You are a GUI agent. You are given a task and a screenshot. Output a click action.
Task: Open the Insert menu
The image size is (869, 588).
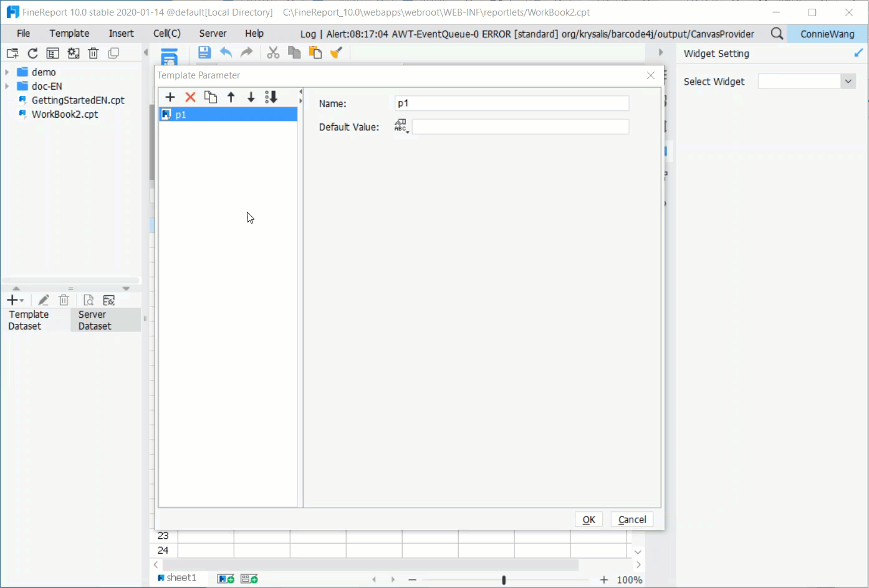(121, 34)
